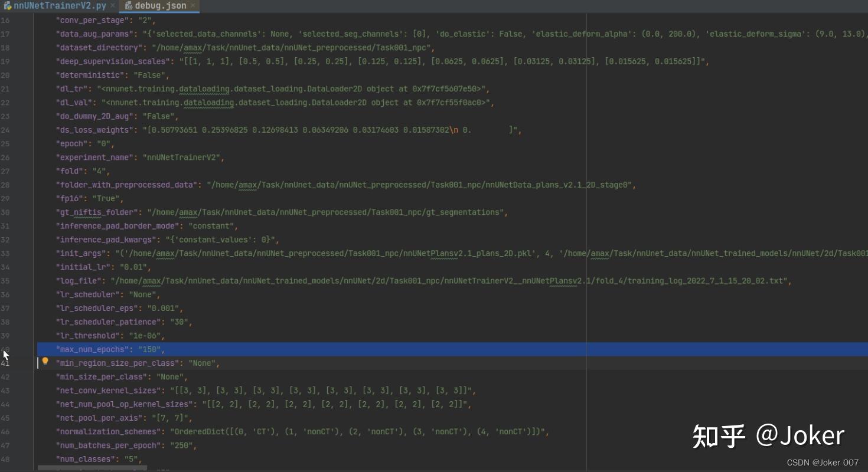Click the "fold" key
868x472 pixels.
tap(69, 171)
